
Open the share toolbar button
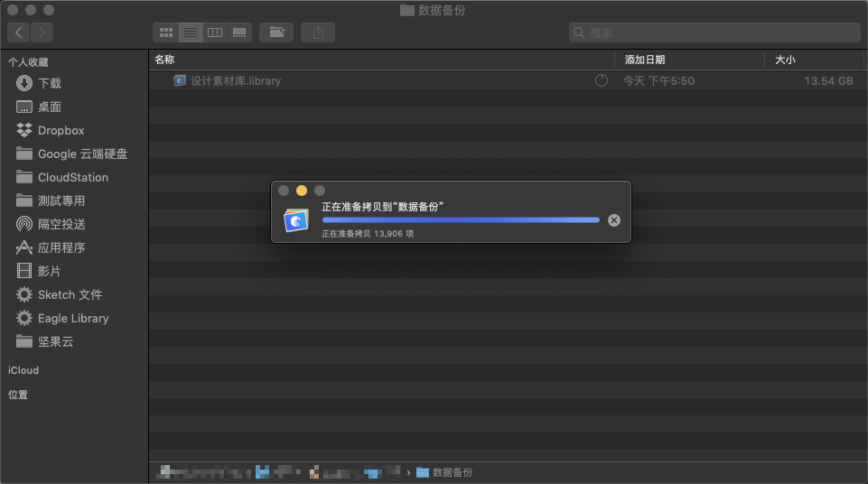coord(318,33)
